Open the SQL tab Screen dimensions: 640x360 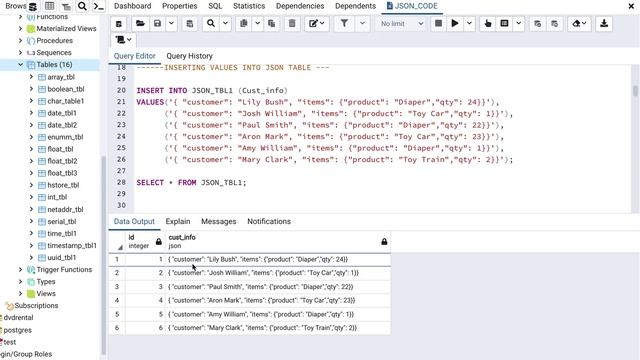[x=215, y=6]
